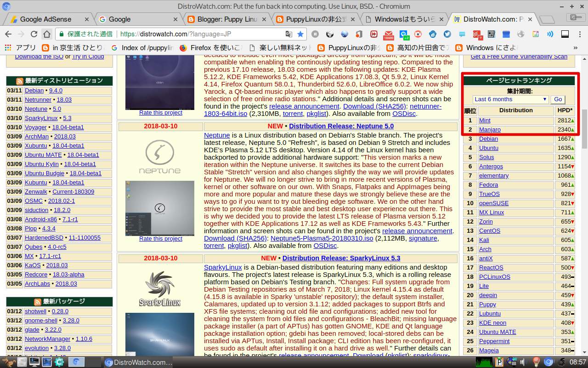Viewport: 588px width, 368px height.
Task: Open the 'Index of /puppylinux' bookmark
Action: (142, 47)
